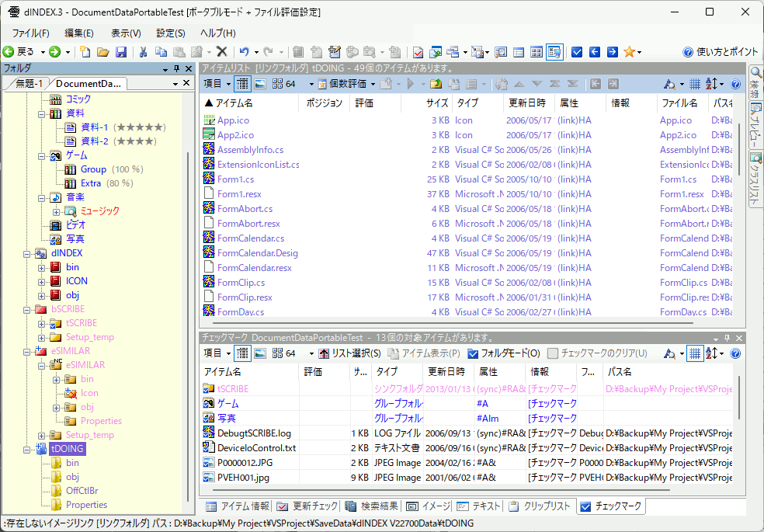Select details list view in item list toolbar
The image size is (764, 532).
pyautogui.click(x=242, y=84)
